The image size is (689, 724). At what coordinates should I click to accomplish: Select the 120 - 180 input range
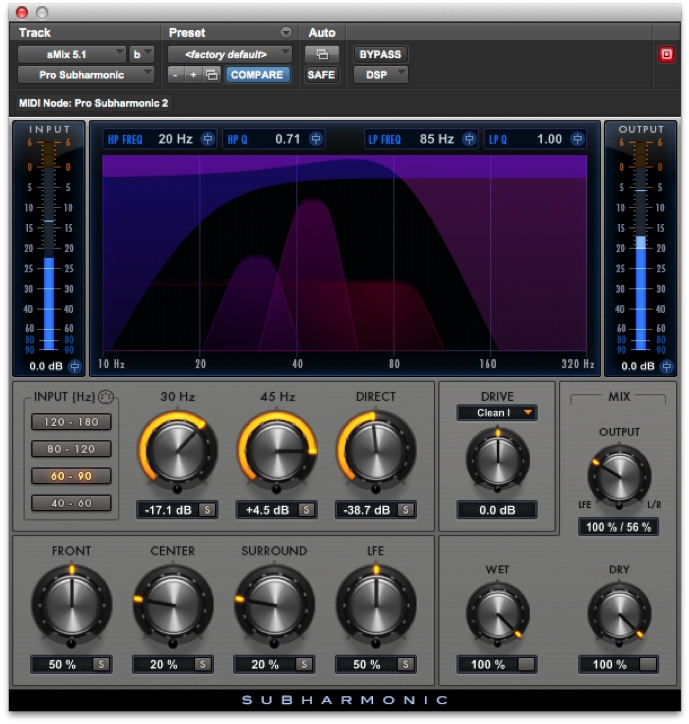(x=71, y=422)
